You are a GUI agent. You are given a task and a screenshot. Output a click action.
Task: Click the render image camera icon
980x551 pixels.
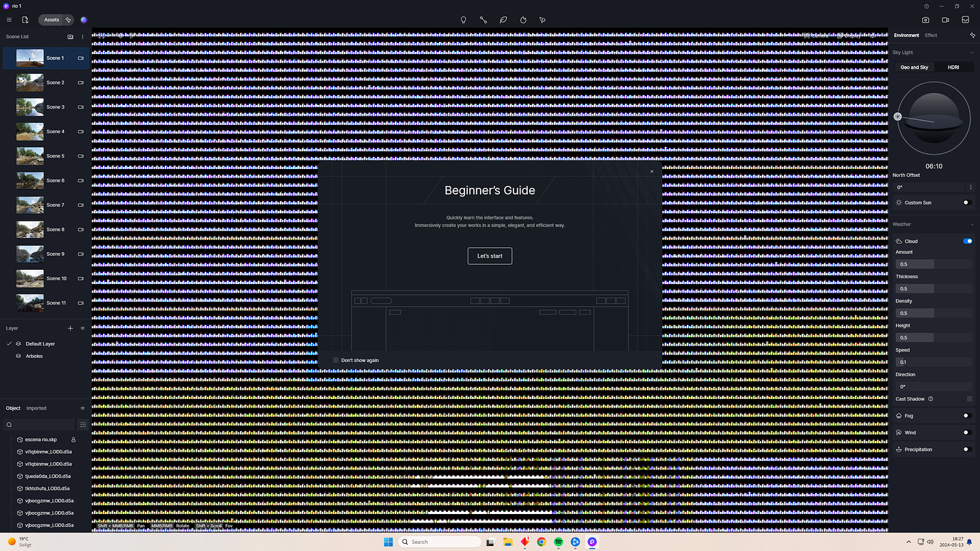click(x=925, y=20)
